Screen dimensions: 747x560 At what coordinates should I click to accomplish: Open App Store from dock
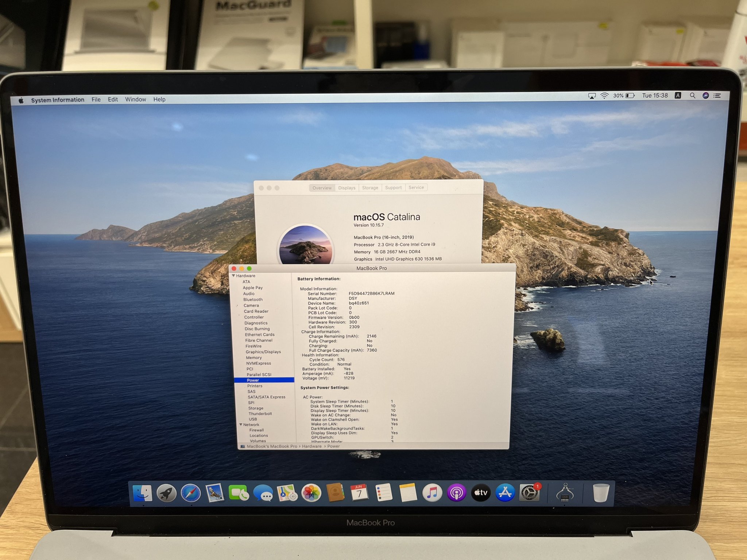point(505,493)
